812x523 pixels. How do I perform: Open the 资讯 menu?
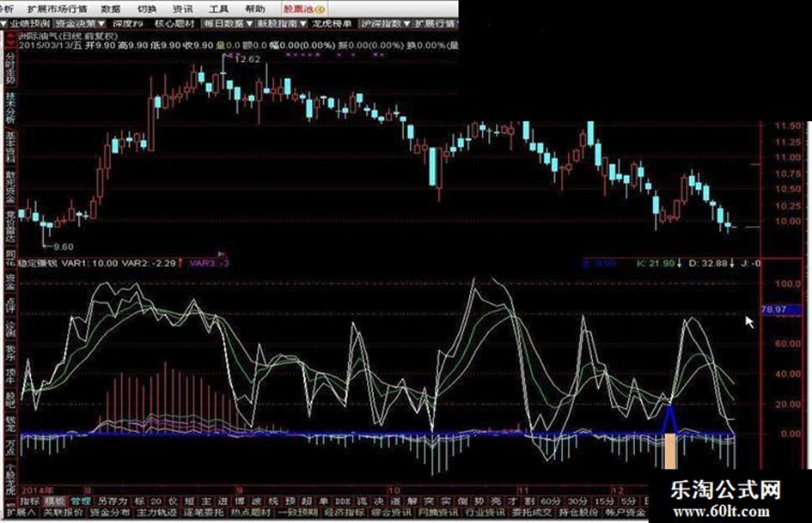pos(182,9)
